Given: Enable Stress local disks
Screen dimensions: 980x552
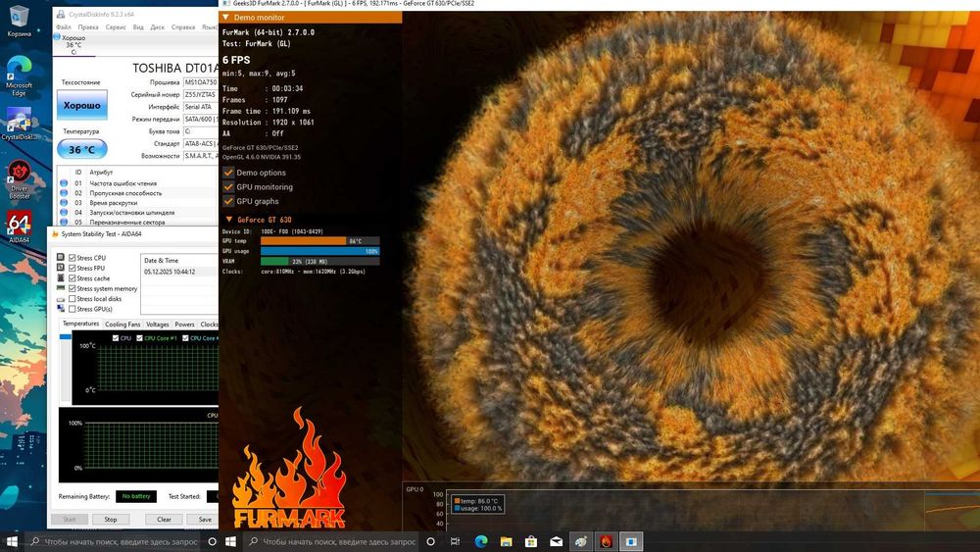Looking at the screenshot, I should click(73, 299).
